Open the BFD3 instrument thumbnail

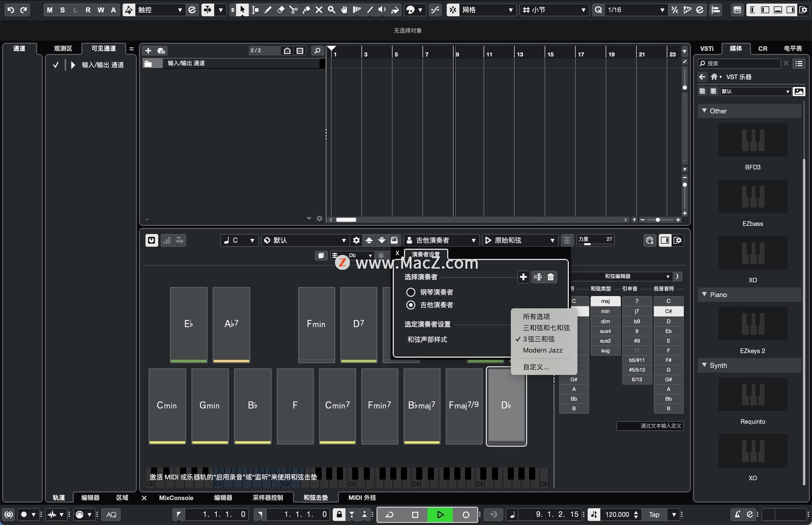(x=753, y=140)
